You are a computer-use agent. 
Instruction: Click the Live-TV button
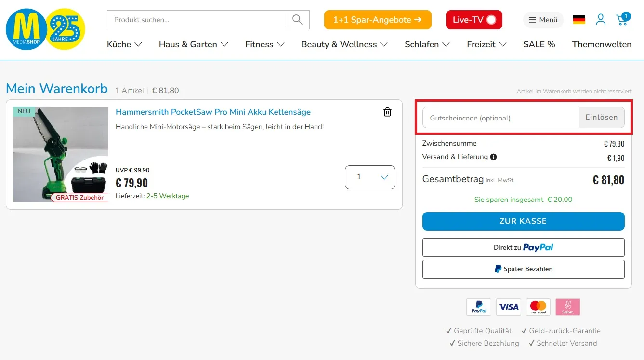[473, 20]
